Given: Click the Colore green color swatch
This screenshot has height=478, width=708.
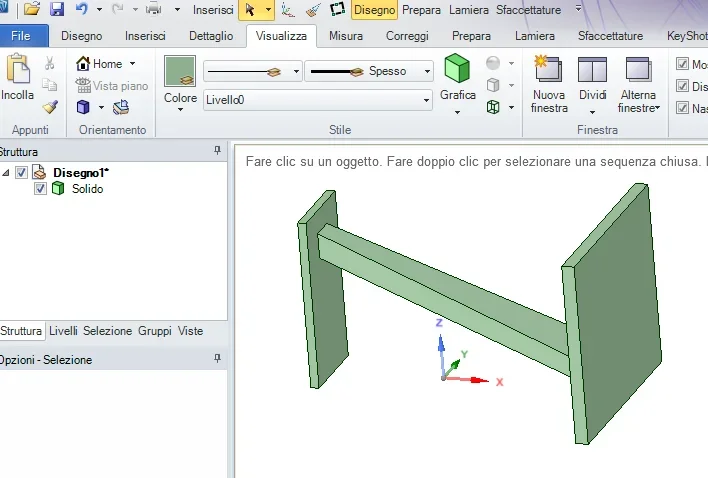Looking at the screenshot, I should click(x=180, y=72).
